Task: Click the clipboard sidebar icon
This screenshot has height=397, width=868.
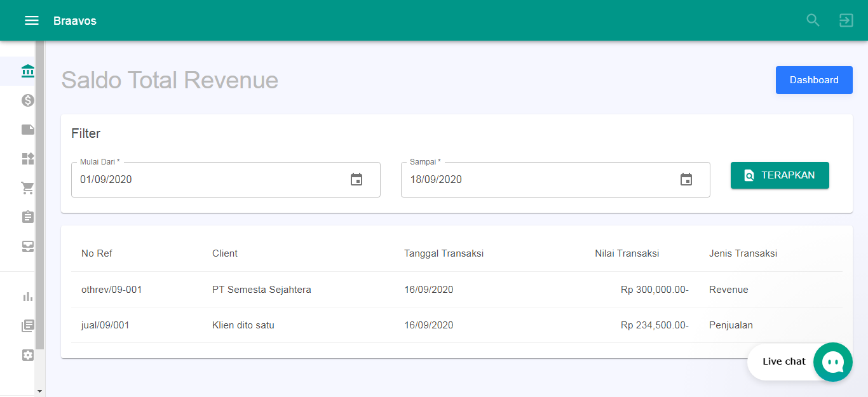Action: (27, 217)
